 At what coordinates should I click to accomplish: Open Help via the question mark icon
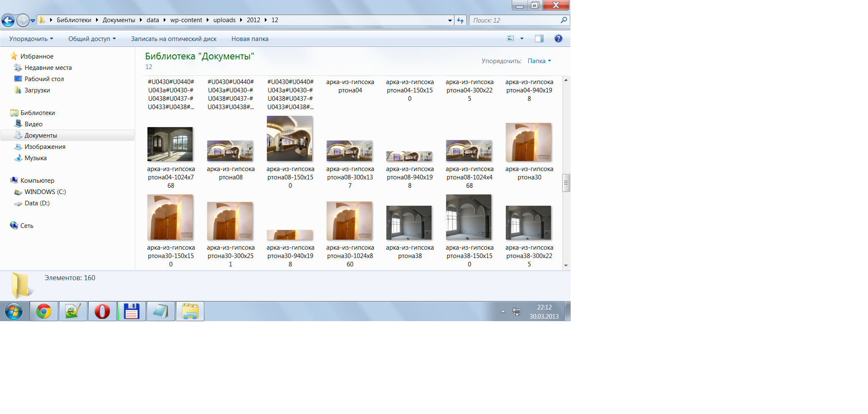click(x=558, y=38)
